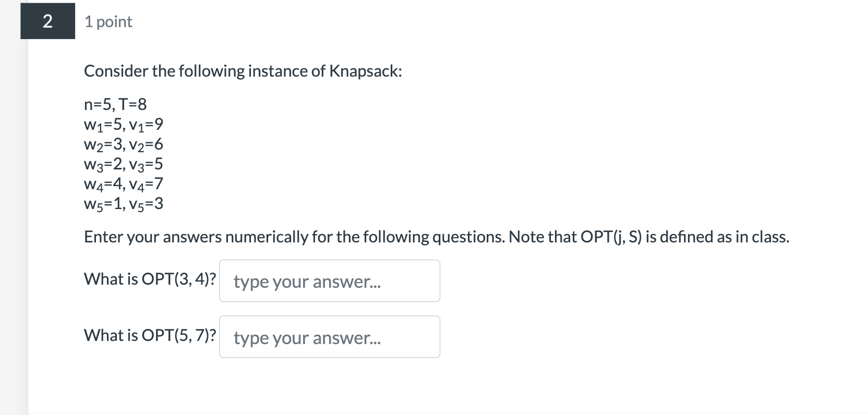Click the w4=4, v4=7 item line
868x415 pixels.
coord(124,184)
